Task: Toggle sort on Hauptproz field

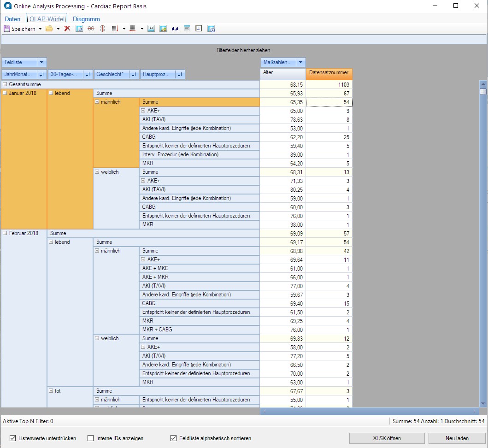Action: pyautogui.click(x=180, y=74)
